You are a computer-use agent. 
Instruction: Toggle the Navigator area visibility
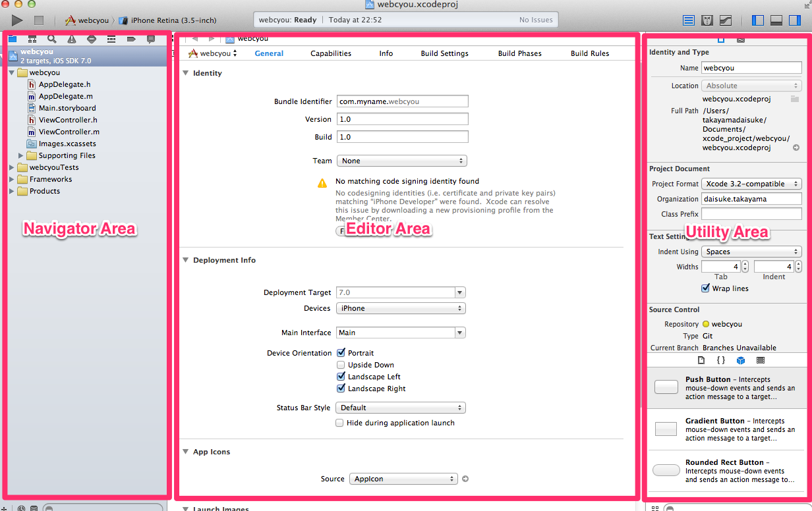758,20
